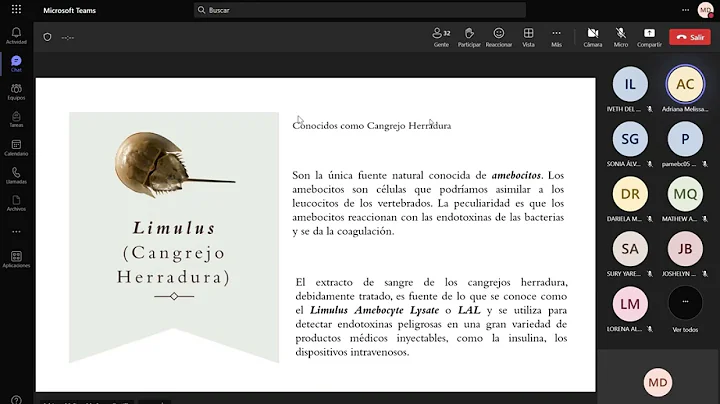Click the bold word 'amebocitos'
Screen dimensions: 720x404
pyautogui.click(x=516, y=175)
